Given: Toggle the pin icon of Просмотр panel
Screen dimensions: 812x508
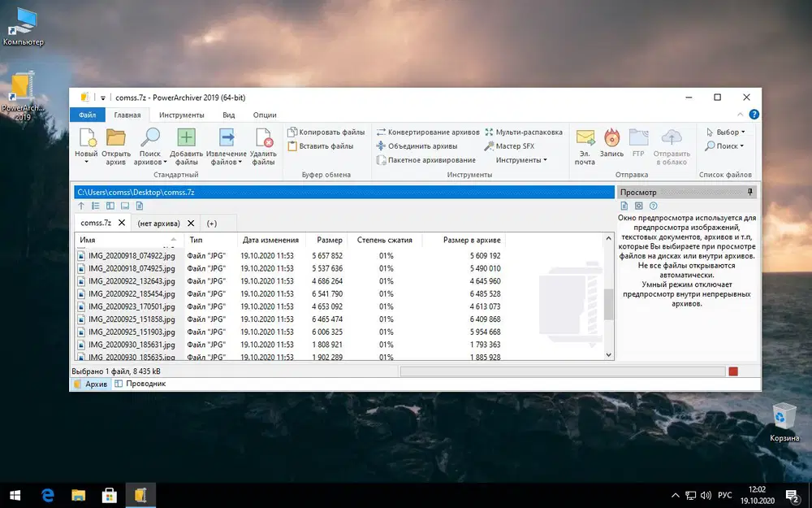Looking at the screenshot, I should 749,193.
